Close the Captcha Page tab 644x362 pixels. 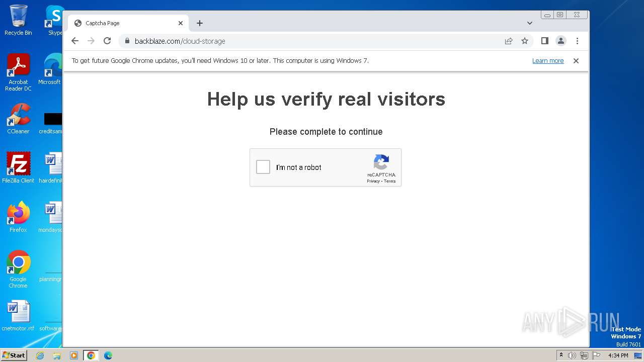tap(181, 23)
